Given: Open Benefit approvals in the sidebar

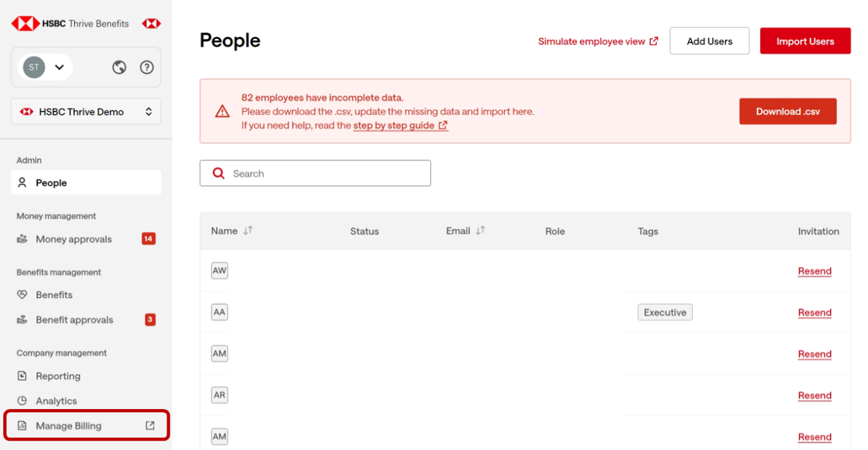Looking at the screenshot, I should 73,320.
